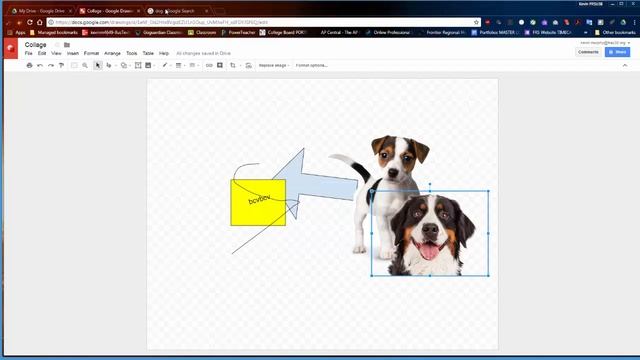This screenshot has height=360, width=640.
Task: Click the move to folder icon
Action: (67, 45)
